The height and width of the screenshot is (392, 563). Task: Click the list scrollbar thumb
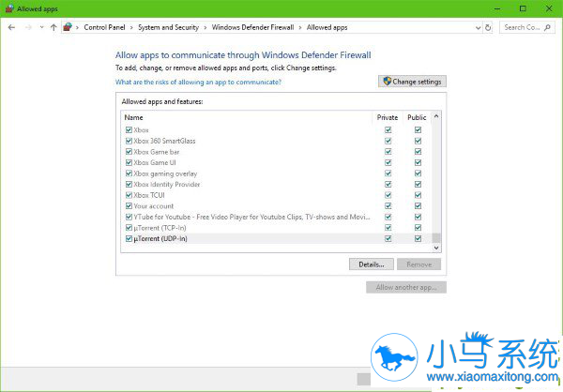tap(436, 237)
